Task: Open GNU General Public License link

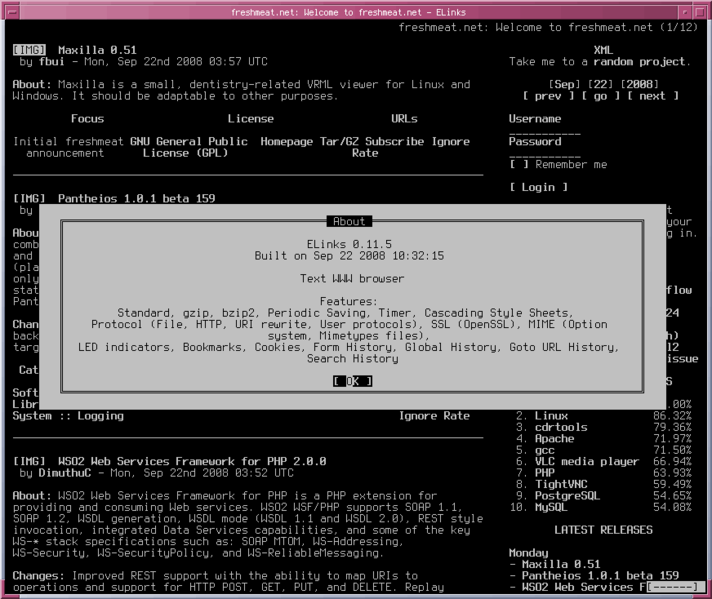Action: pos(188,147)
